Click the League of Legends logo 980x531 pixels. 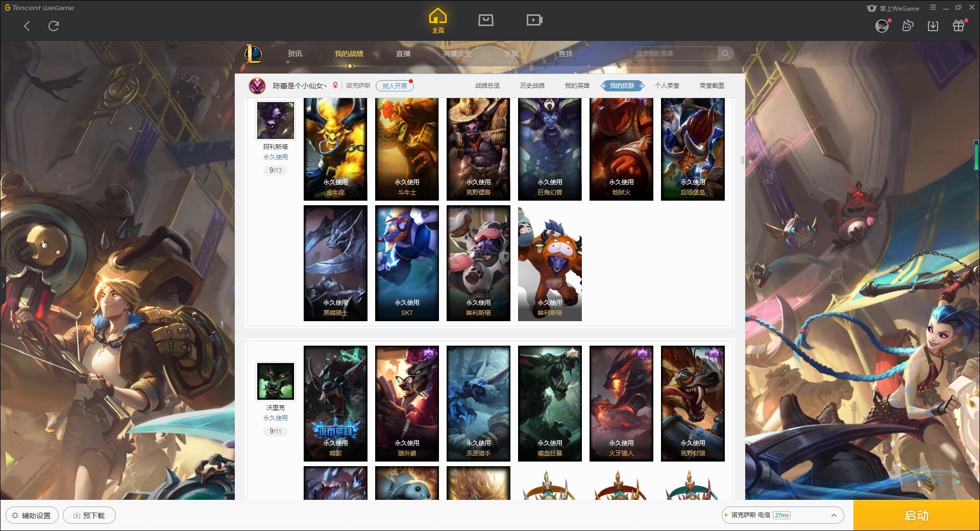253,54
